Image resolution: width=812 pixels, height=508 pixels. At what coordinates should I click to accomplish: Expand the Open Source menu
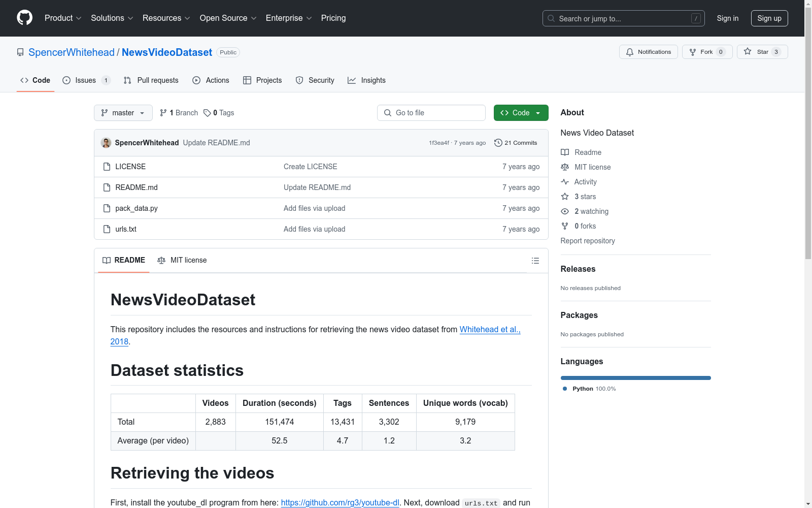pyautogui.click(x=228, y=18)
